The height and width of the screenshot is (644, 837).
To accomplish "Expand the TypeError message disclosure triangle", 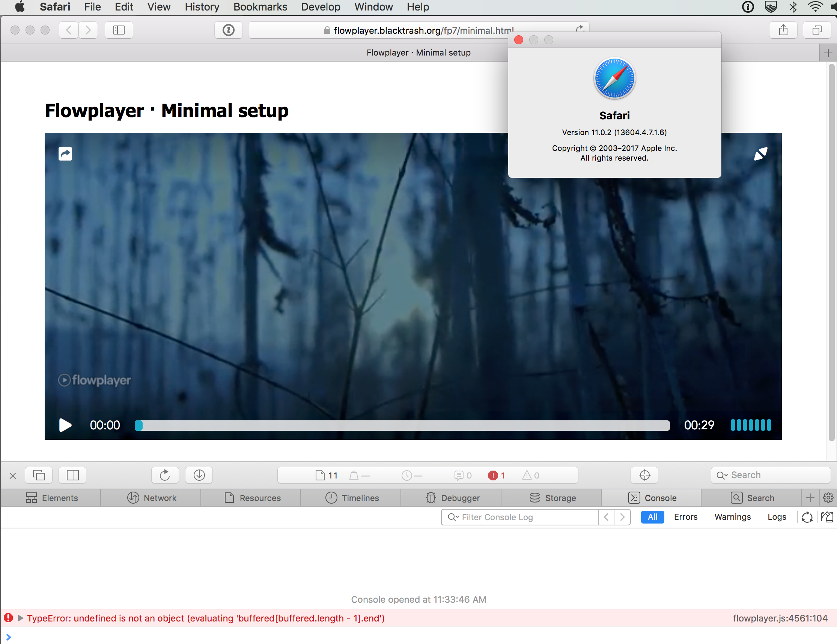I will (x=21, y=618).
